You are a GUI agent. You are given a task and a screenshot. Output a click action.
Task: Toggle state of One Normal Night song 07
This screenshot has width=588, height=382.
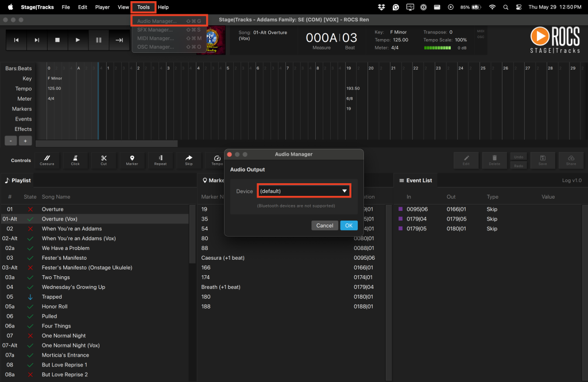[30, 336]
